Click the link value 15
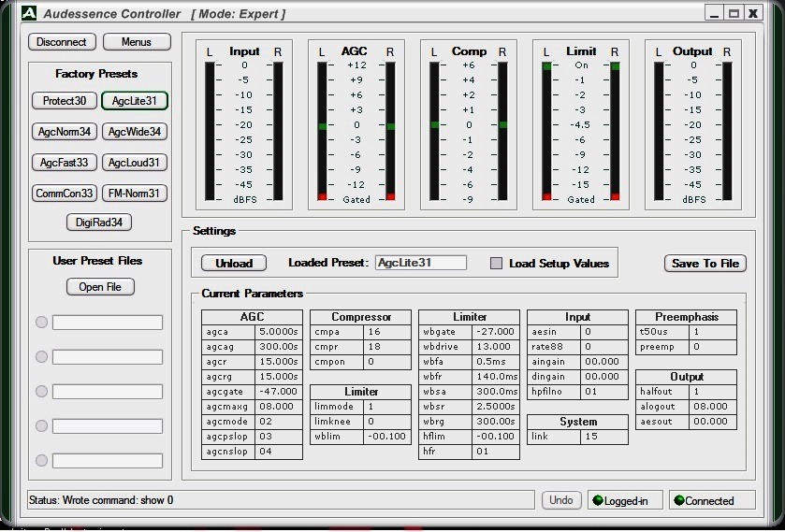This screenshot has height=532, width=785. pos(604,437)
